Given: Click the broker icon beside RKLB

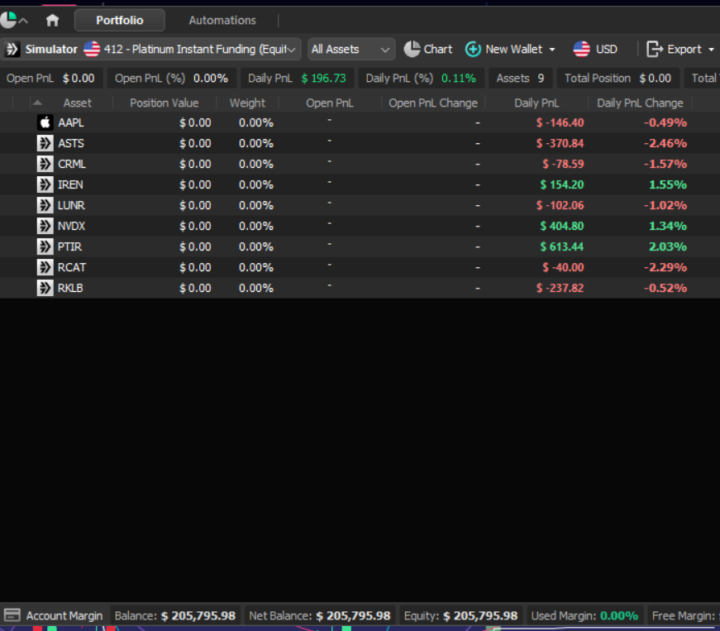Looking at the screenshot, I should pyautogui.click(x=45, y=288).
